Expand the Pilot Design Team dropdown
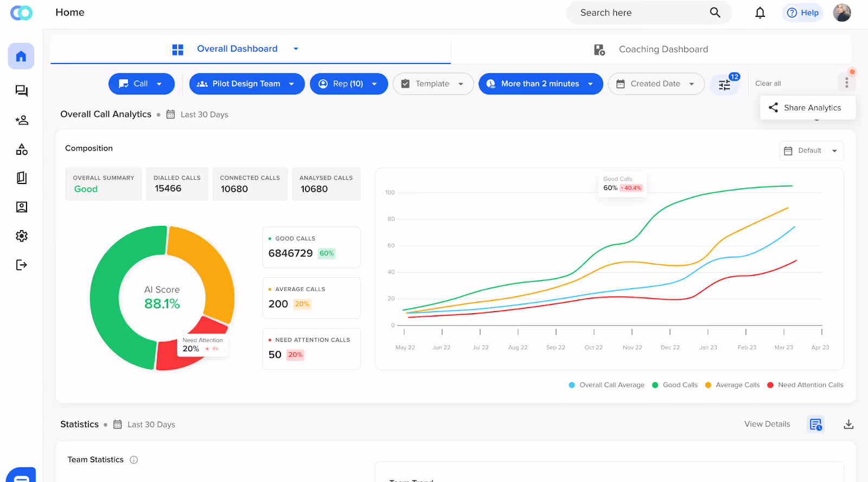868x482 pixels. click(247, 84)
